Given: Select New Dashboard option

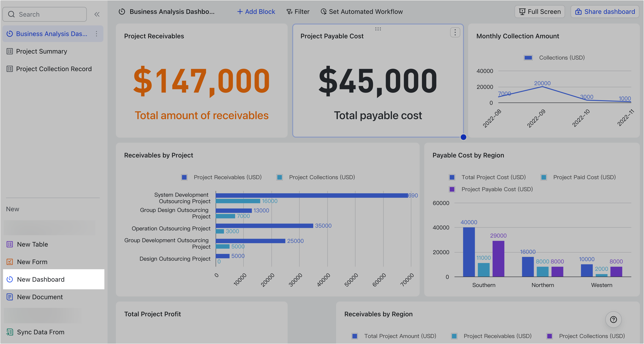Looking at the screenshot, I should pyautogui.click(x=40, y=279).
